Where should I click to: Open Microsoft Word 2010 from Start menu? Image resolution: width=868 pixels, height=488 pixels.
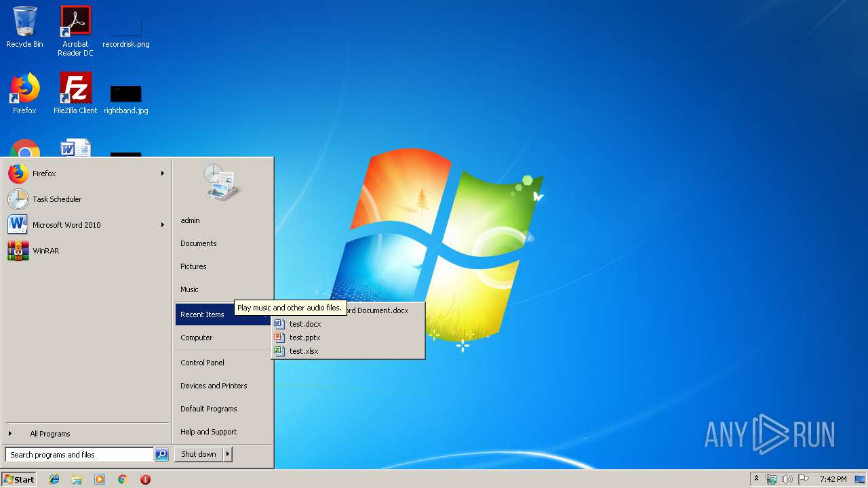[86, 225]
